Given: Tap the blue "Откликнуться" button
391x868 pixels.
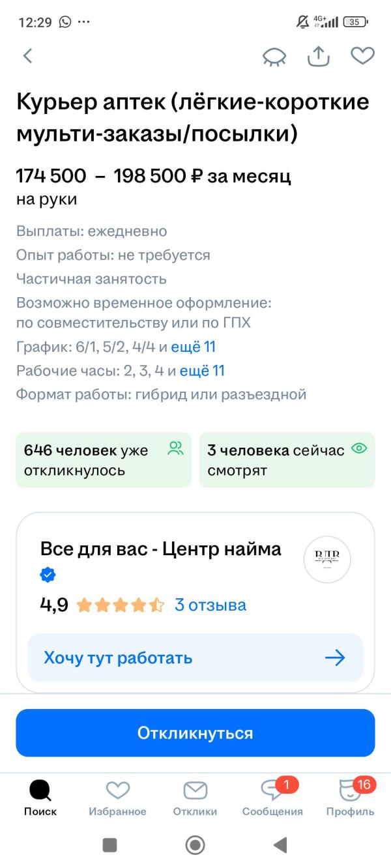Looking at the screenshot, I should [x=195, y=733].
